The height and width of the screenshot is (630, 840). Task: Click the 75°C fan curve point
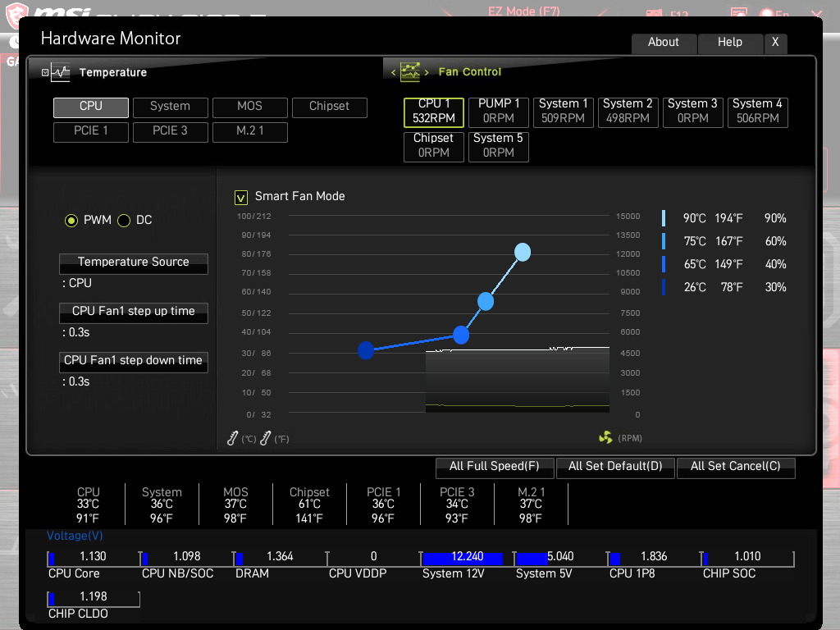pos(486,302)
